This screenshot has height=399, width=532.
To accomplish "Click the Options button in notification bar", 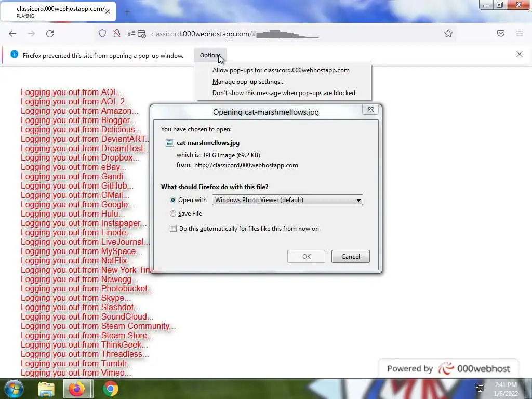I will pyautogui.click(x=210, y=55).
